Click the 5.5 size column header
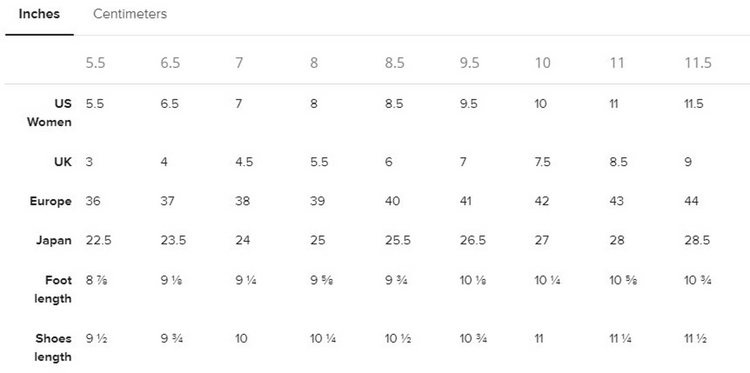The image size is (750, 373). (x=95, y=63)
